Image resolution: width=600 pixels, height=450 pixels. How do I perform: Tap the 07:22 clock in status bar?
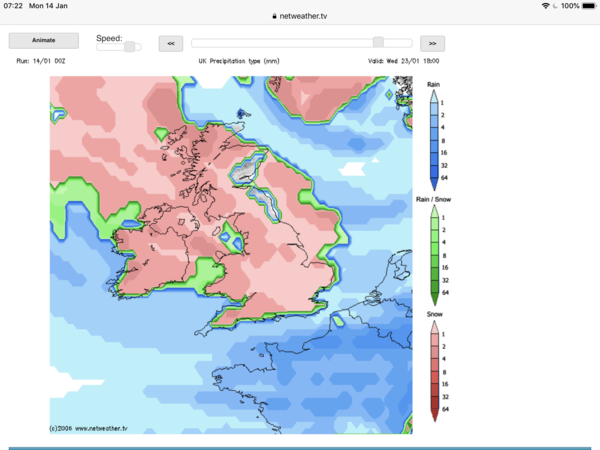click(x=13, y=6)
